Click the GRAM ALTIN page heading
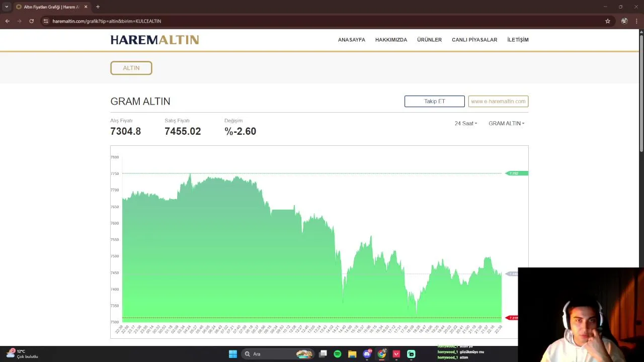Screen dimensions: 644x362 (140, 101)
